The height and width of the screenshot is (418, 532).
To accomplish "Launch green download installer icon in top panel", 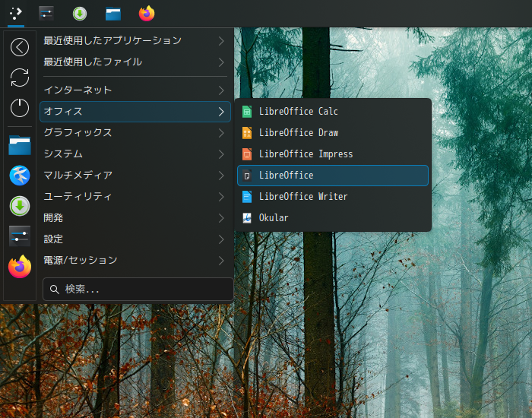I will click(x=80, y=14).
